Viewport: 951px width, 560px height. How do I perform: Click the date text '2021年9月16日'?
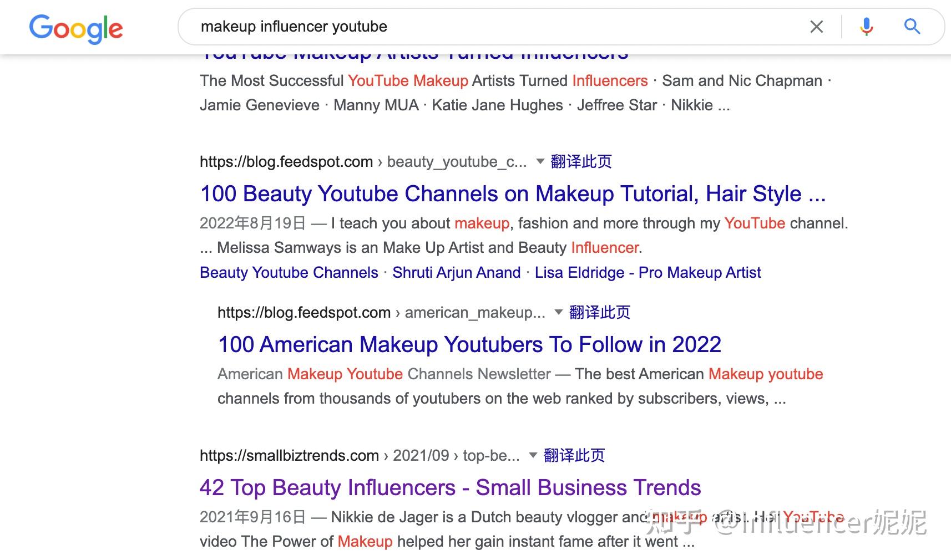tap(253, 517)
